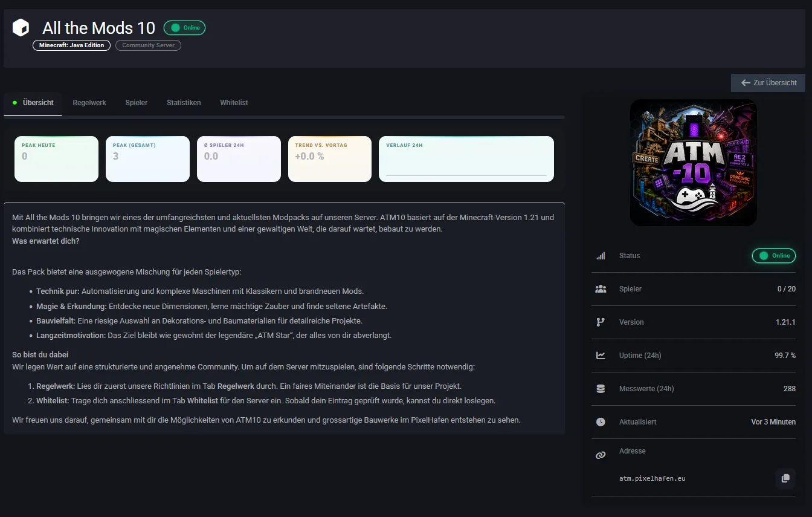The height and width of the screenshot is (517, 812).
Task: Click the Messwerte value 288
Action: (x=790, y=389)
